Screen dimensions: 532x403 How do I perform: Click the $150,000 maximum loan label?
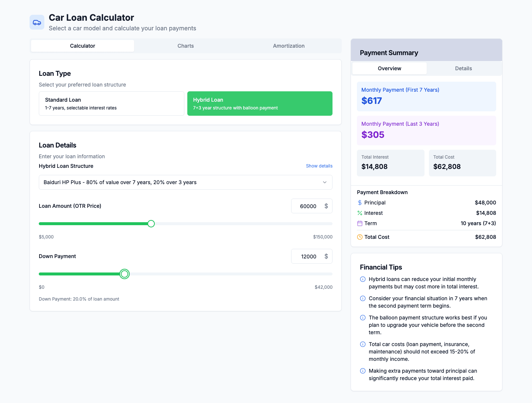point(323,237)
